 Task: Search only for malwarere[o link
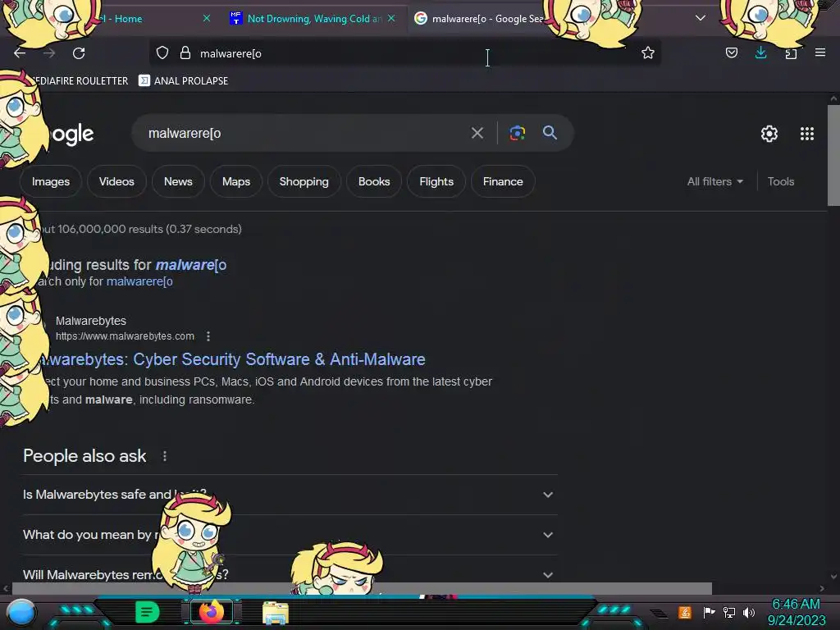pyautogui.click(x=139, y=281)
